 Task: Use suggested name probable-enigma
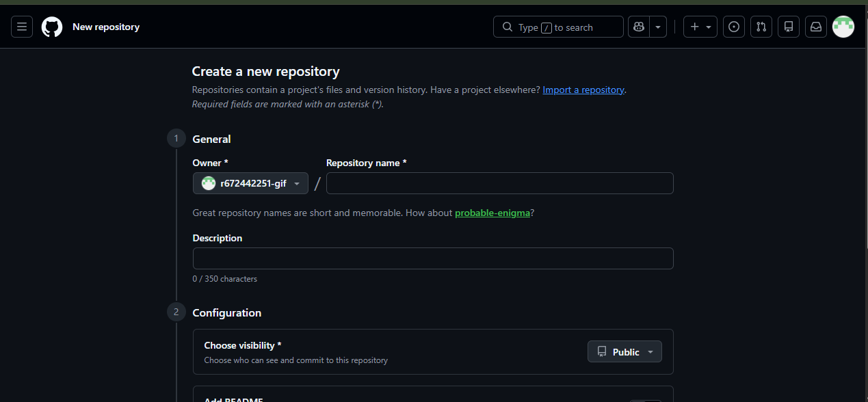click(x=492, y=213)
